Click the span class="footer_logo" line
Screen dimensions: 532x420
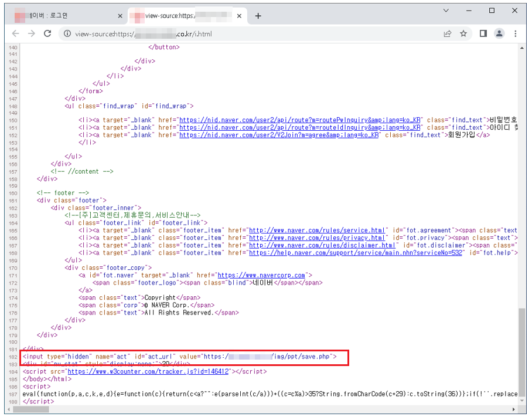coord(207,282)
